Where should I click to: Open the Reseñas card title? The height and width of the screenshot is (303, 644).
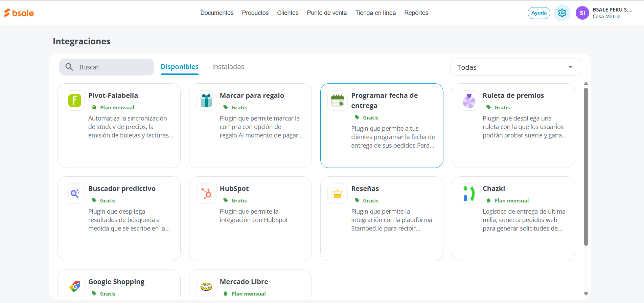tap(365, 189)
